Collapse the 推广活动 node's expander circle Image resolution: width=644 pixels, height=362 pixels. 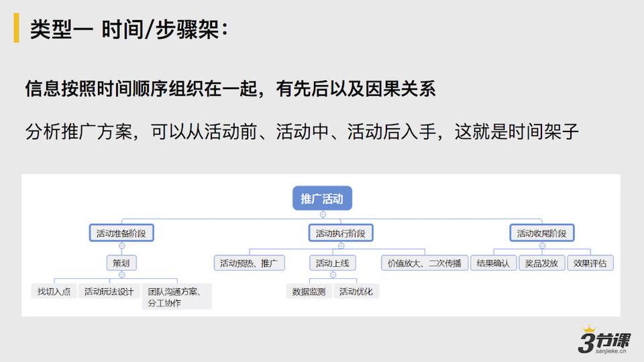323,215
